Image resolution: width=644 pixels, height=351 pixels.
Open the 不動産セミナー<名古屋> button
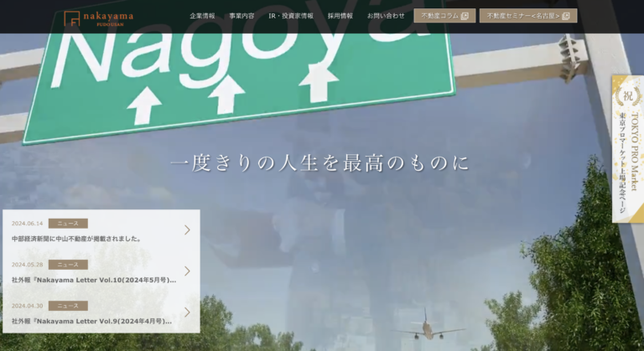[528, 16]
